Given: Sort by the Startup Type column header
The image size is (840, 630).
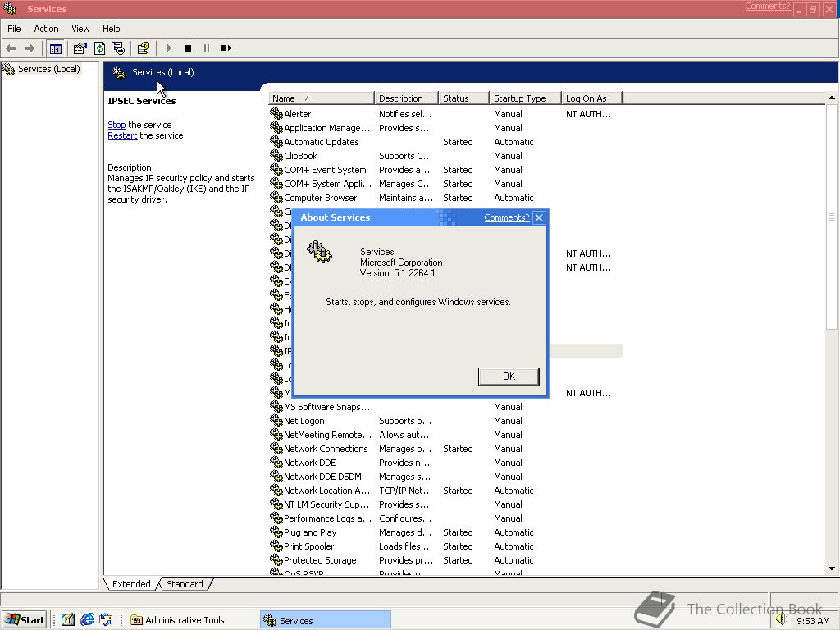Looking at the screenshot, I should click(525, 98).
